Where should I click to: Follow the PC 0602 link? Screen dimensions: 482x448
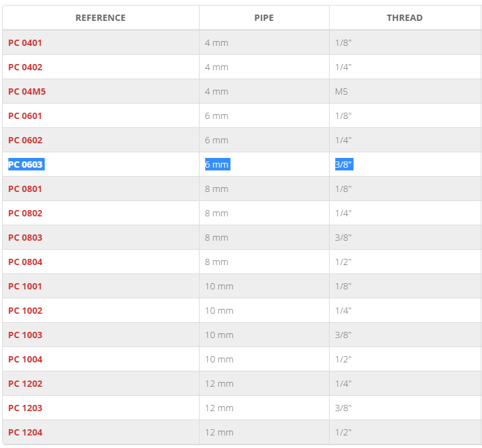(x=25, y=141)
